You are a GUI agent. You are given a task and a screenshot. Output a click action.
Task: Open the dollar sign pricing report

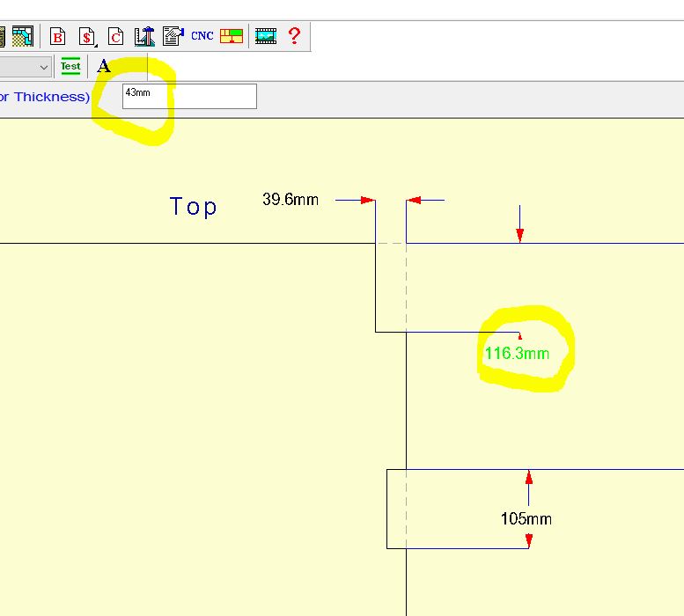point(87,36)
